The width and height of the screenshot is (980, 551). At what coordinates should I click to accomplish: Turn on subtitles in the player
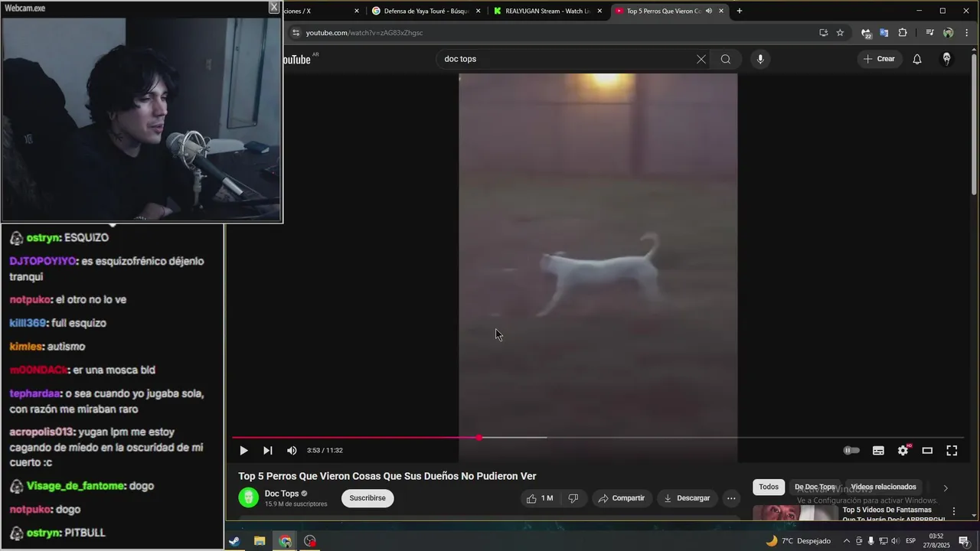click(x=878, y=451)
